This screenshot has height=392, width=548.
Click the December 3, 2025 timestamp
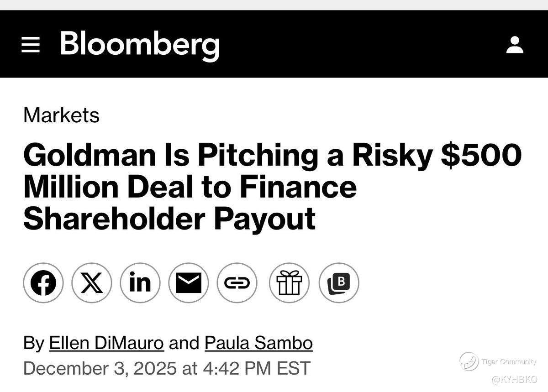click(167, 368)
